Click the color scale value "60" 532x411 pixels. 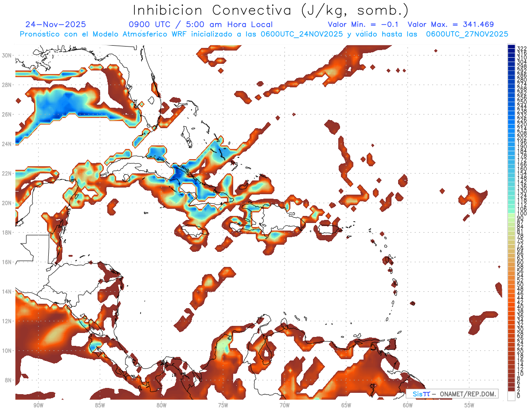click(520, 262)
